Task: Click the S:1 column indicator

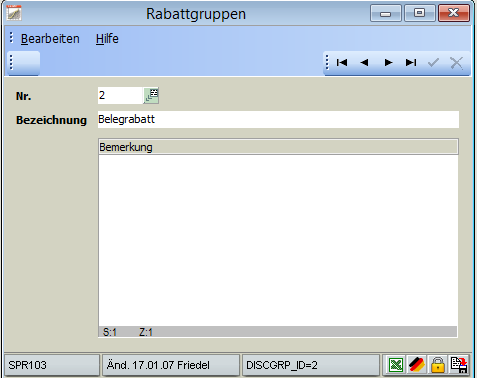Action: tap(110, 332)
